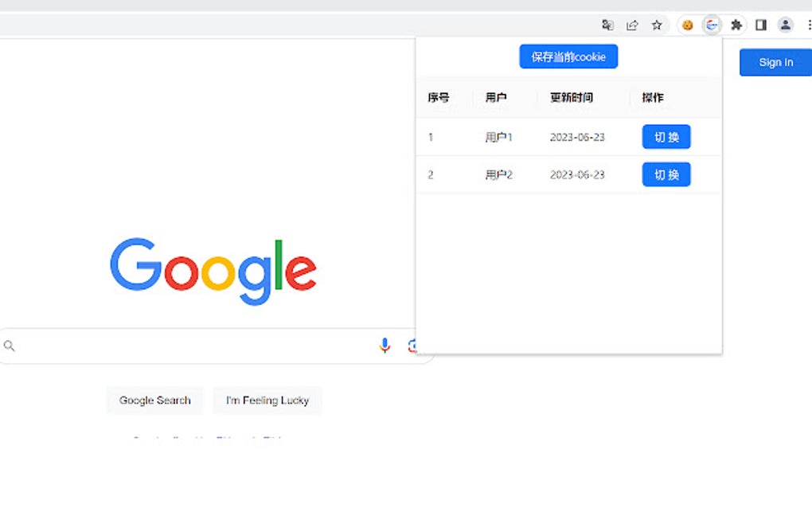Screen dimensions: 812x508
Task: Click the active cookie-switcher extension icon
Action: click(x=711, y=25)
